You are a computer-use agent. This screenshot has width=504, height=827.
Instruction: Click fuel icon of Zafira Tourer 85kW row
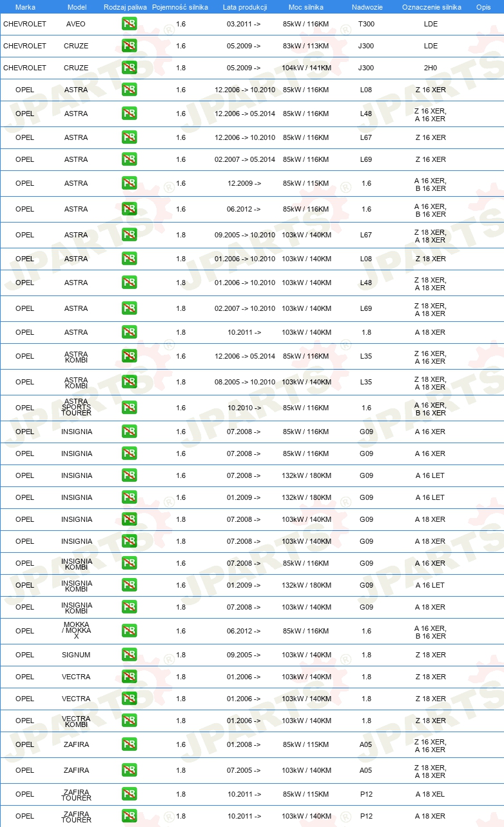(129, 794)
